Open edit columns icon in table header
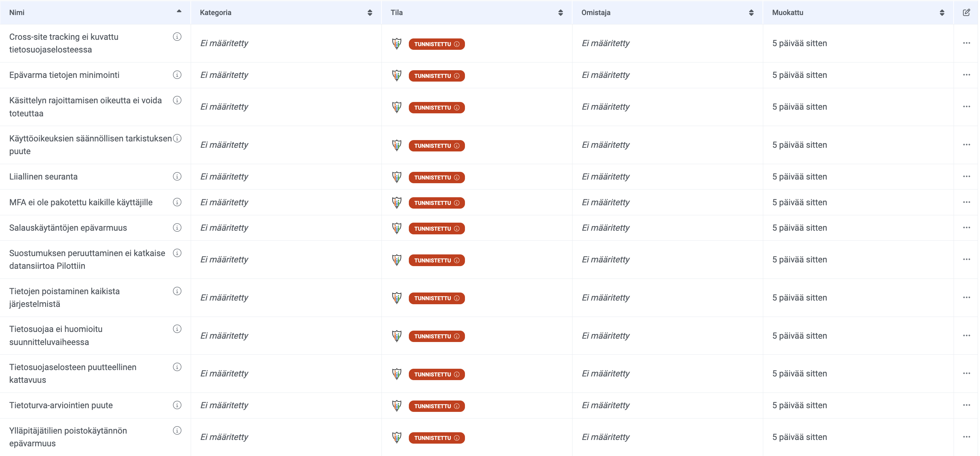This screenshot has height=456, width=980. click(966, 13)
